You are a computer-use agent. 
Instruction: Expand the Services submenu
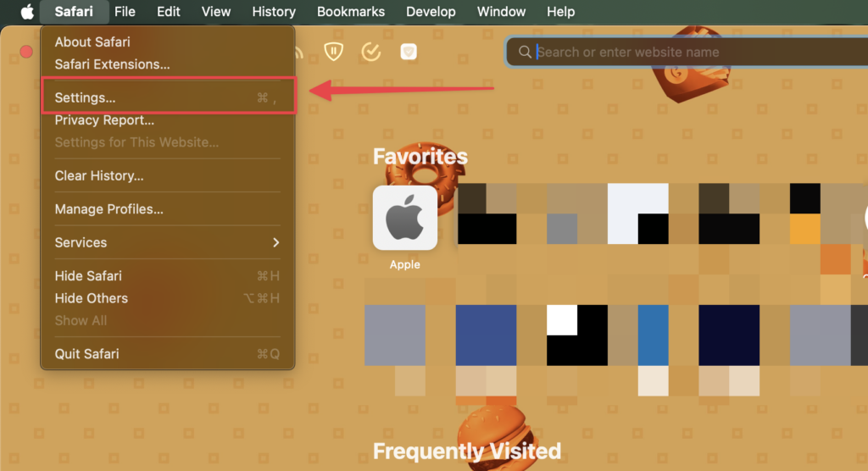[168, 242]
